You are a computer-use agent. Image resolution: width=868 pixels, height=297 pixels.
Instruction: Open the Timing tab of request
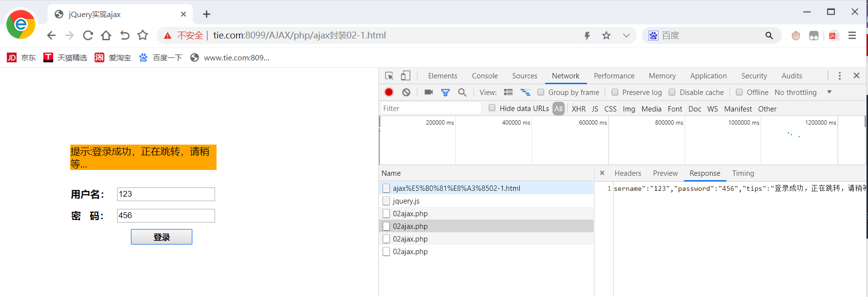pos(743,173)
